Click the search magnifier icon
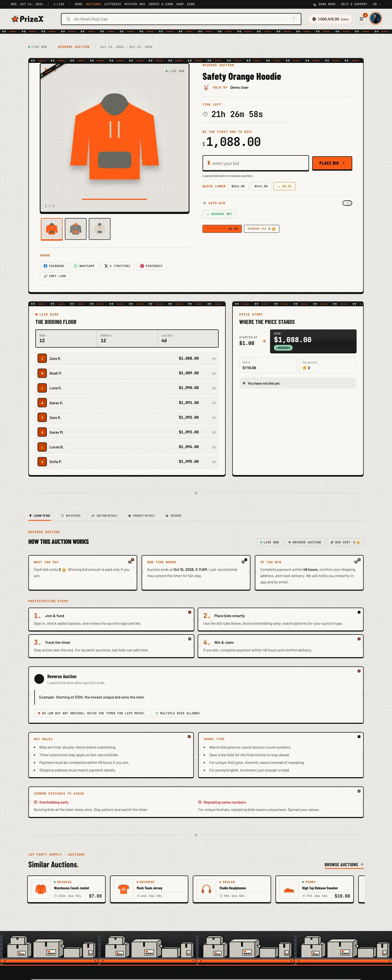The width and height of the screenshot is (392, 980). [68, 19]
